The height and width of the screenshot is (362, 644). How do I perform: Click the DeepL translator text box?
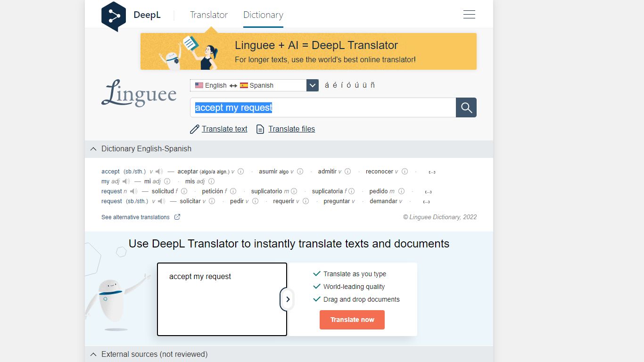(222, 299)
